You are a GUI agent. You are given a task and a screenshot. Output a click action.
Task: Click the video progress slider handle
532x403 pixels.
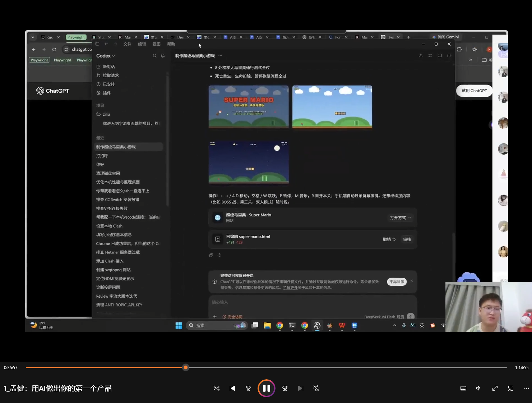186,367
